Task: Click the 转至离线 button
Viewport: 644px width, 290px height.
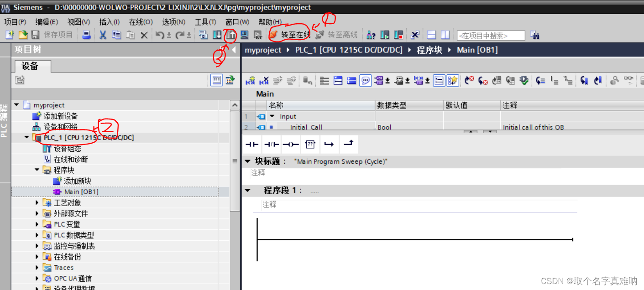Action: point(337,35)
